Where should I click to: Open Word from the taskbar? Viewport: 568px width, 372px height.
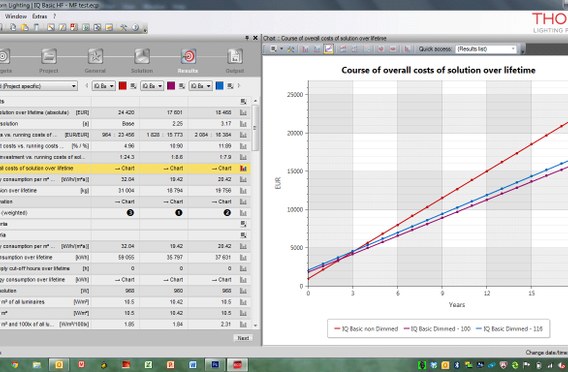click(192, 365)
